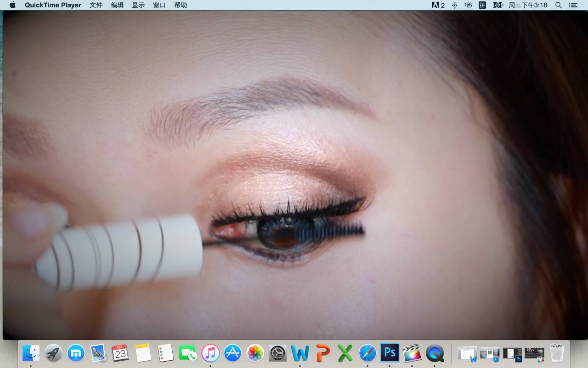588x368 pixels.
Task: Launch FaceTime from the Dock
Action: (x=188, y=353)
